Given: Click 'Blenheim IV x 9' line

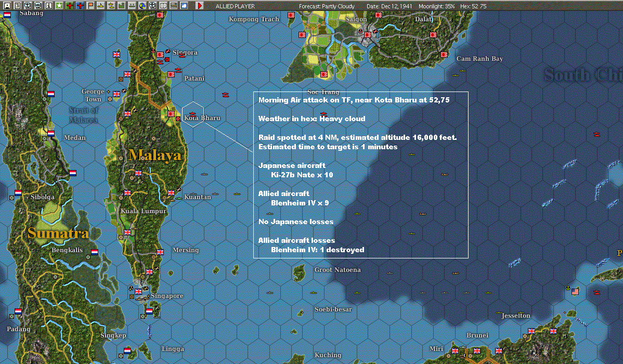Looking at the screenshot, I should tap(300, 203).
